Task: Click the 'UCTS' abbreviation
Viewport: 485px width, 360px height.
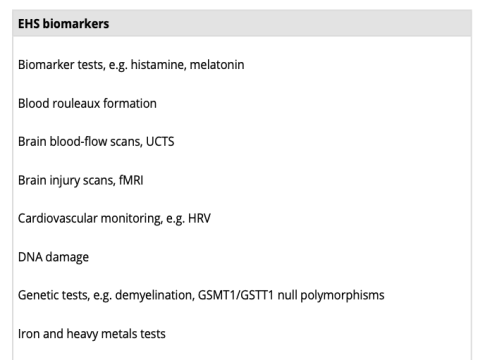Action: click(160, 142)
